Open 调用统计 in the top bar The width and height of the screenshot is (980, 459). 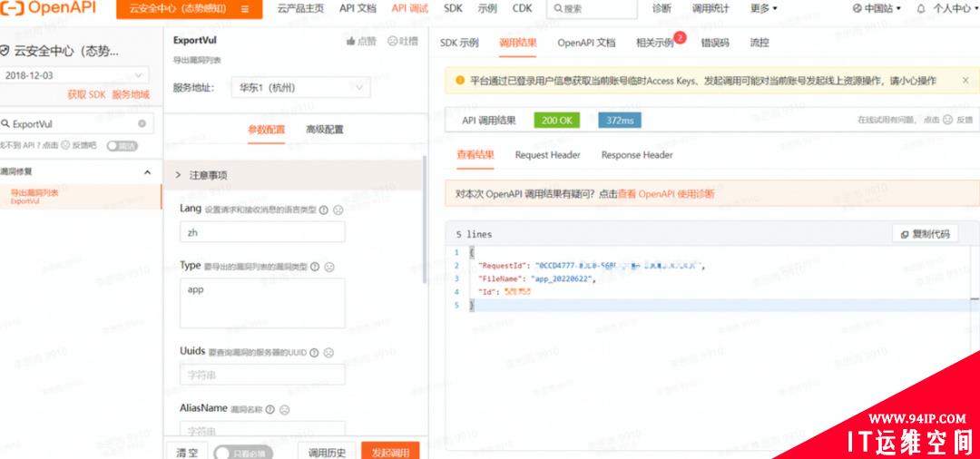[x=710, y=9]
